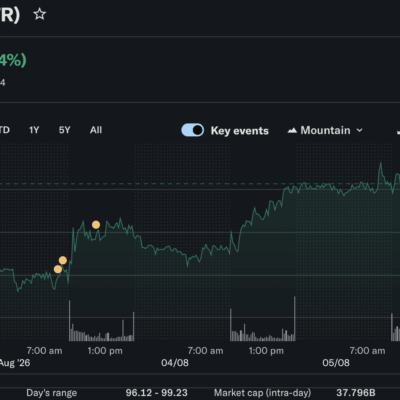Click the Key events label
Screen dimensions: 400x400
240,131
